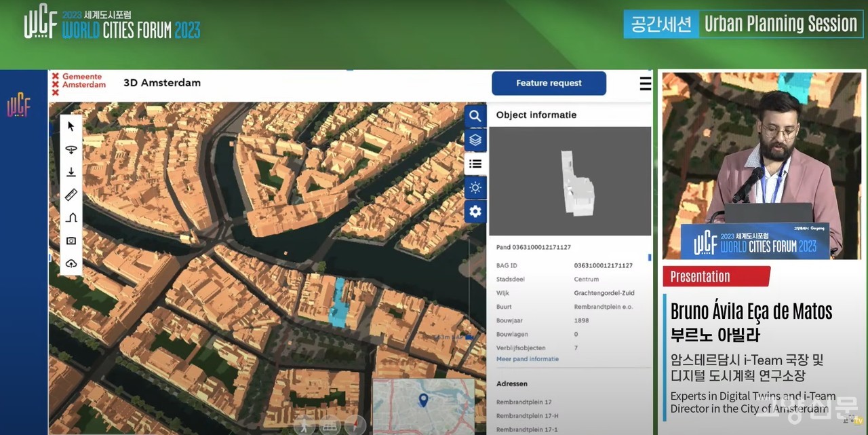
Task: Open the sun lighting settings
Action: pyautogui.click(x=475, y=187)
